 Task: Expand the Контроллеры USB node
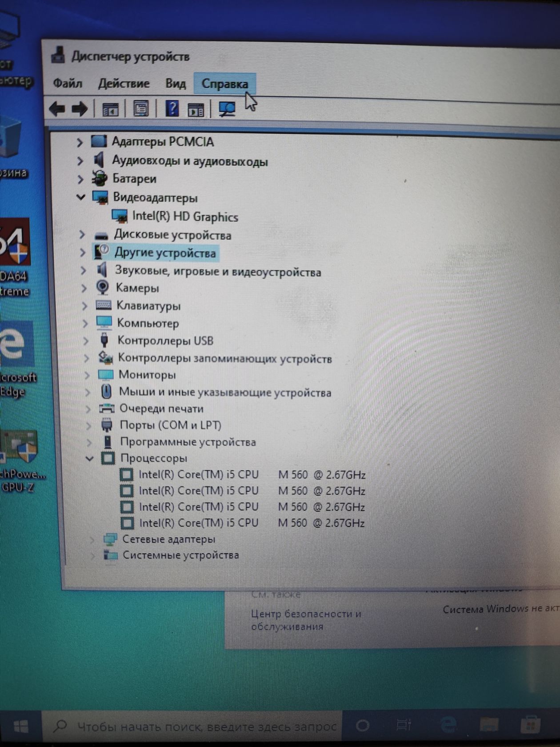(x=86, y=341)
